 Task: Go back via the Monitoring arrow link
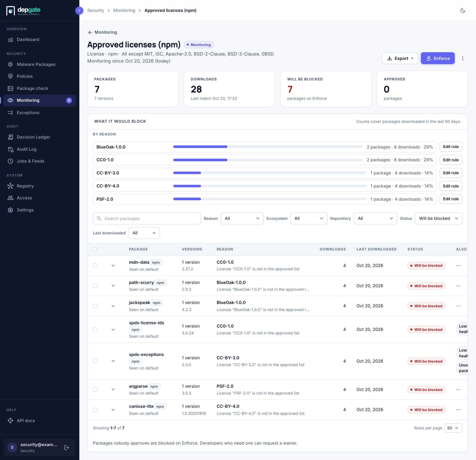(102, 32)
